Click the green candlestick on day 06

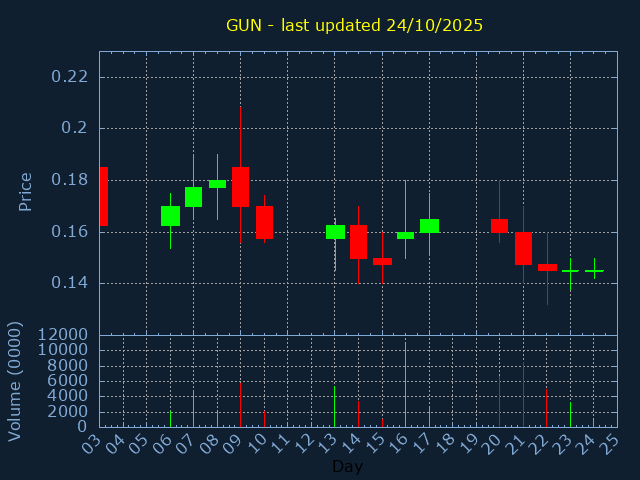point(170,216)
